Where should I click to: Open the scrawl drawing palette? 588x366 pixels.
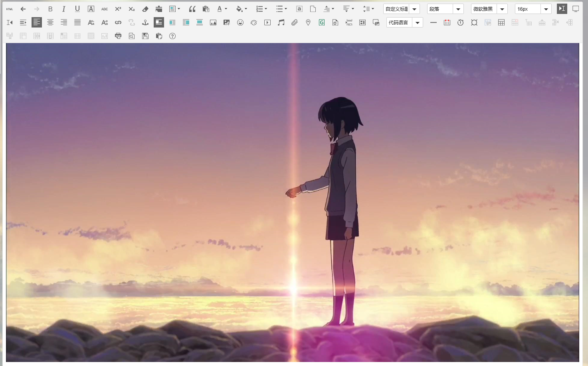[x=254, y=22]
